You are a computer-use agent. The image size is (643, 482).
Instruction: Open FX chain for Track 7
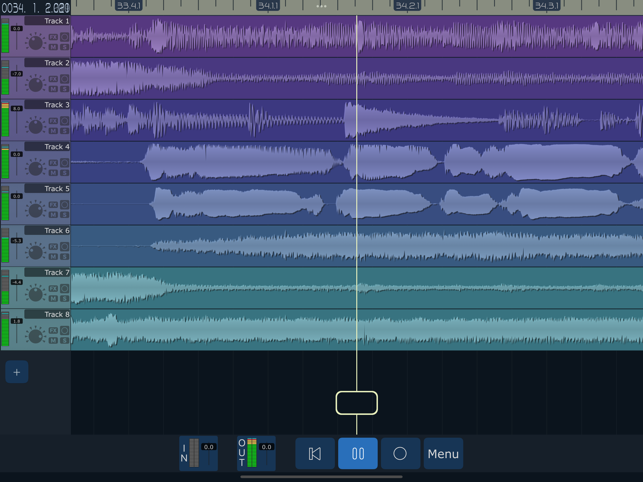53,288
